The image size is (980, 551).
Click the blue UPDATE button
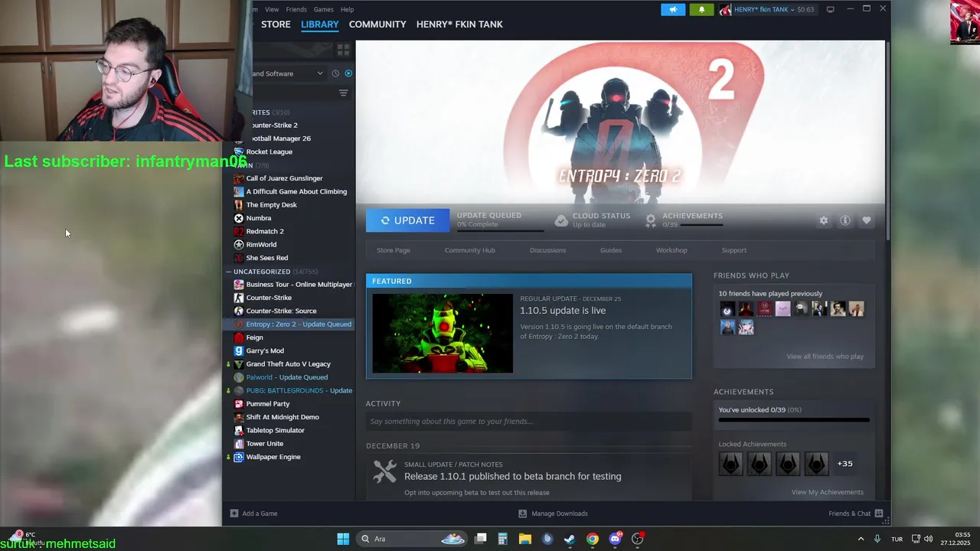click(x=407, y=220)
